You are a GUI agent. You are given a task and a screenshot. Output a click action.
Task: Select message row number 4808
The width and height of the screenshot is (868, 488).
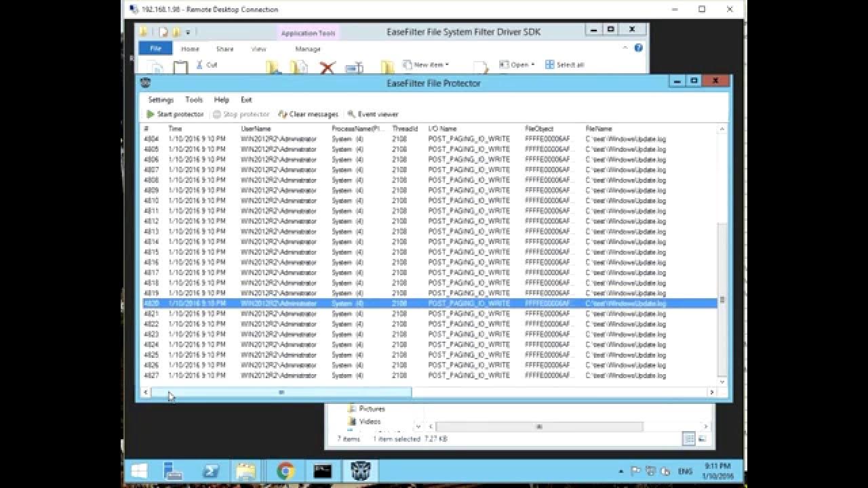pyautogui.click(x=430, y=180)
